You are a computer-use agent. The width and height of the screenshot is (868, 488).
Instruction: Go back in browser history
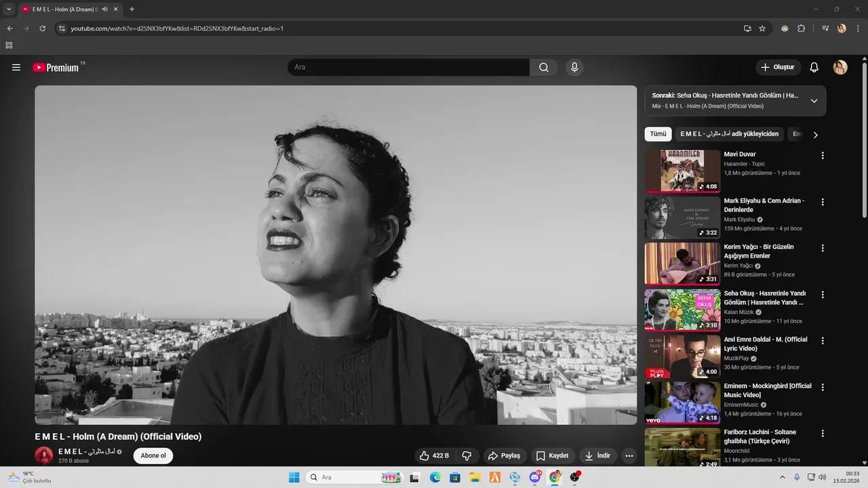(9, 28)
